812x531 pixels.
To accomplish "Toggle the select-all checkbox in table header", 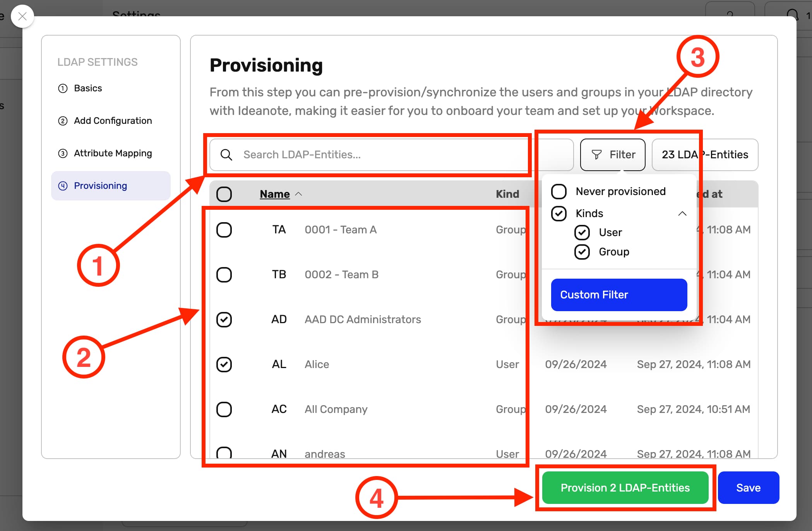I will [x=224, y=194].
